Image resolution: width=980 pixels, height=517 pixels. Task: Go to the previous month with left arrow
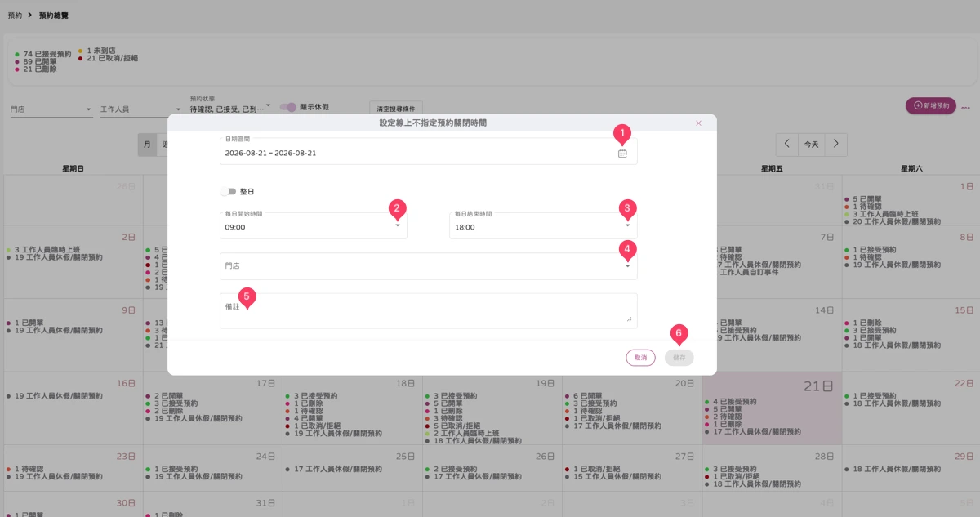786,144
